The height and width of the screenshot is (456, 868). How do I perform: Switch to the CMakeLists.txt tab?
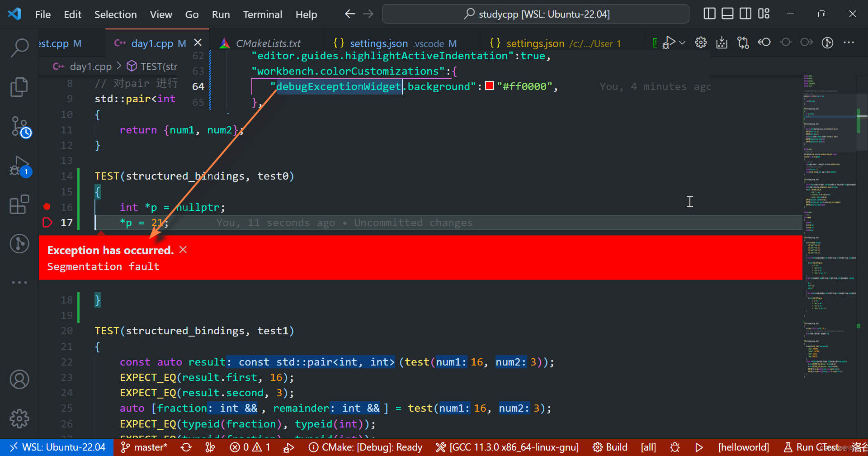point(268,43)
